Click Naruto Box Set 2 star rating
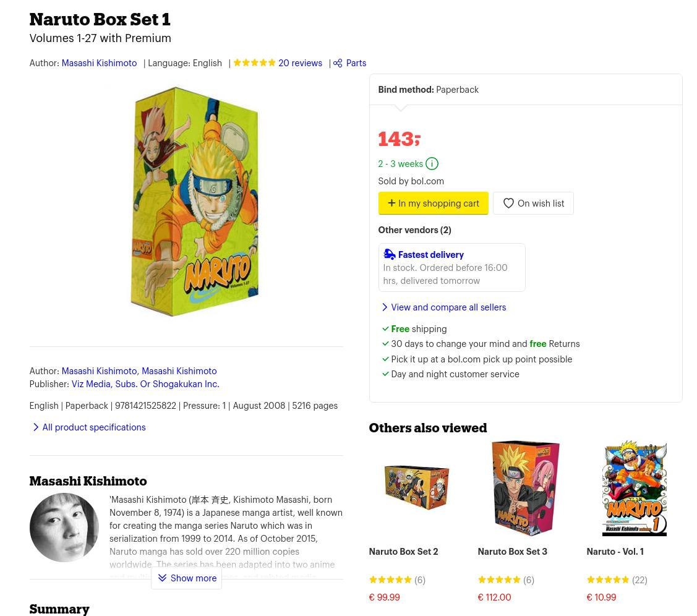This screenshot has height=616, width=697. click(390, 580)
